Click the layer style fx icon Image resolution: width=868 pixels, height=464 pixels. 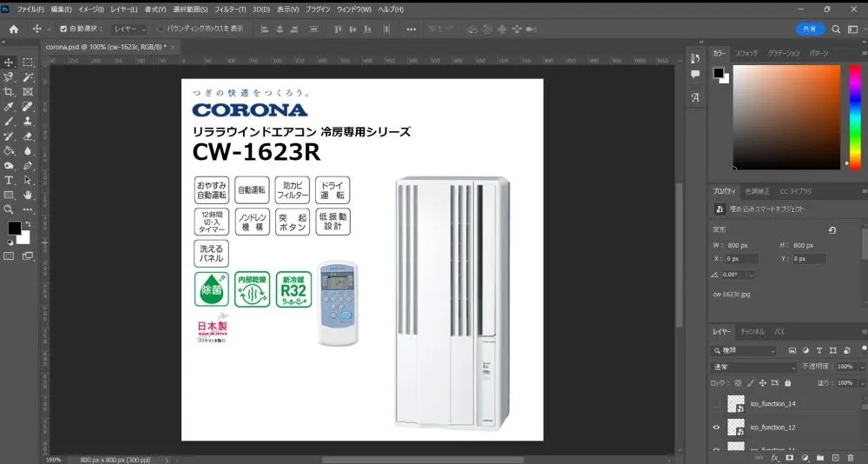click(775, 457)
